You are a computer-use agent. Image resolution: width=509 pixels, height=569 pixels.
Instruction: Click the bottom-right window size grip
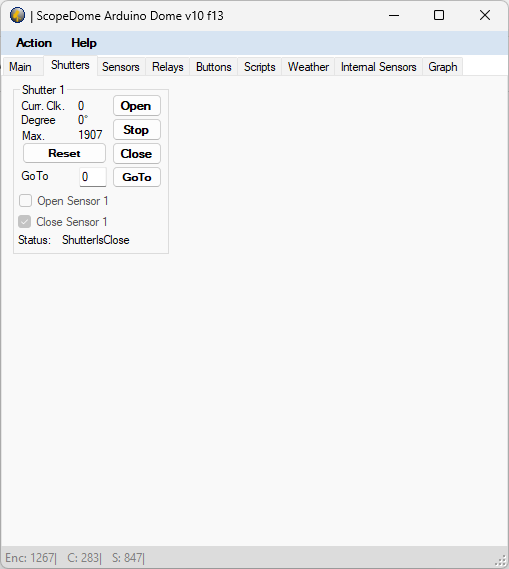tap(501, 561)
